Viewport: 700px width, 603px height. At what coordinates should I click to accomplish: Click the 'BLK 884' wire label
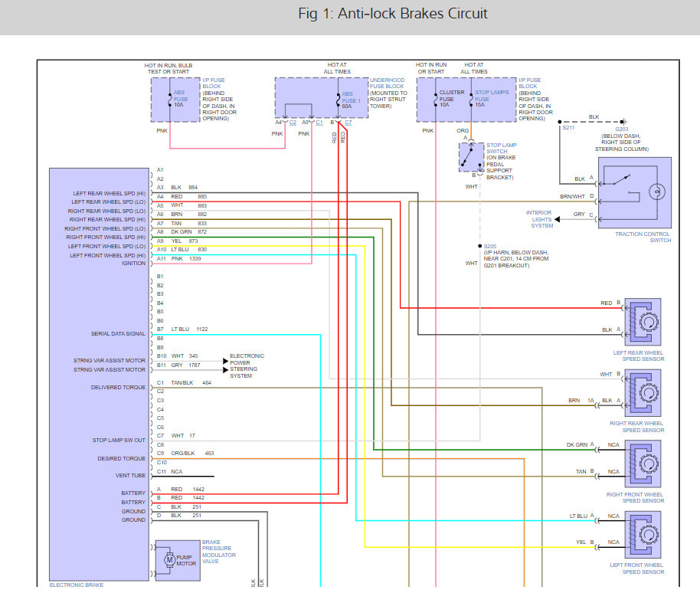pos(184,188)
